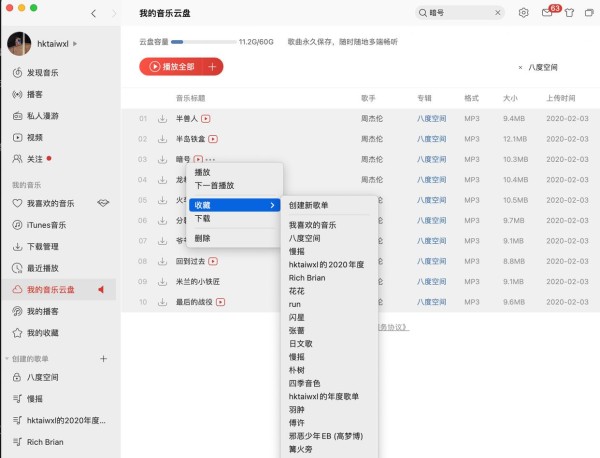600x458 pixels.
Task: Select 下载 in context menu
Action: (202, 218)
